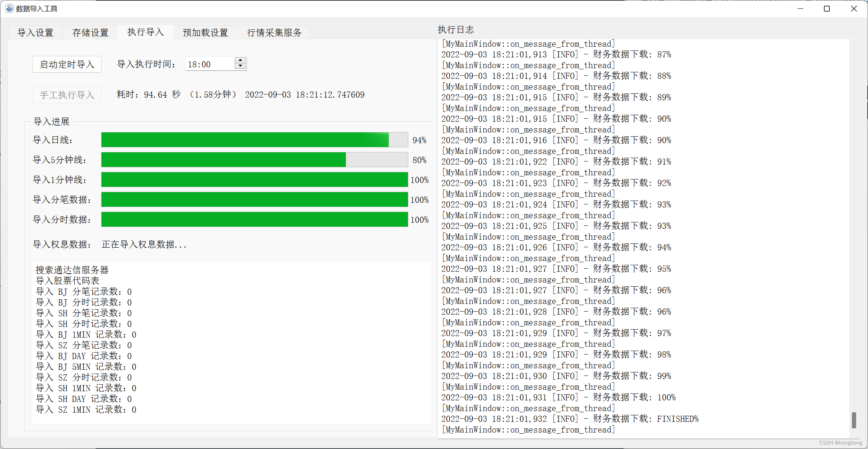Screen dimensions: 868x449
Task: Click the FINISHED% line in the execution log
Action: coord(570,419)
